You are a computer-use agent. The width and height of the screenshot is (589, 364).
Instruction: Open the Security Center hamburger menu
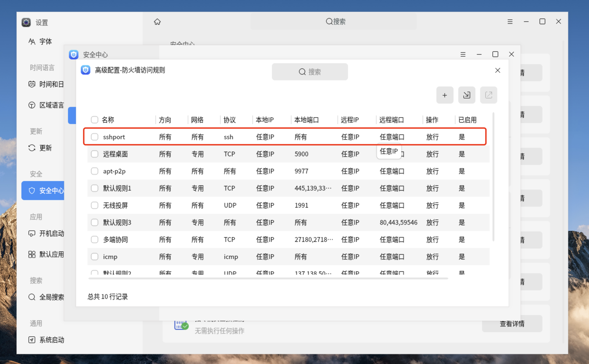pos(463,54)
